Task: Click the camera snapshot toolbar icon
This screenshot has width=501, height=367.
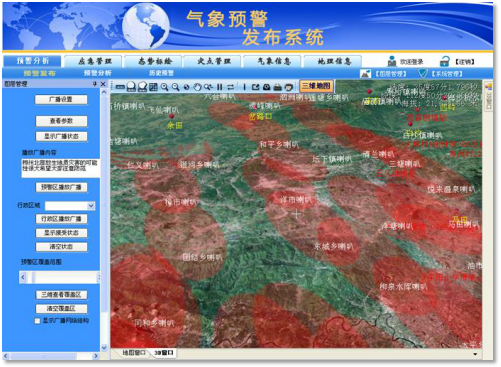Action: [266, 87]
